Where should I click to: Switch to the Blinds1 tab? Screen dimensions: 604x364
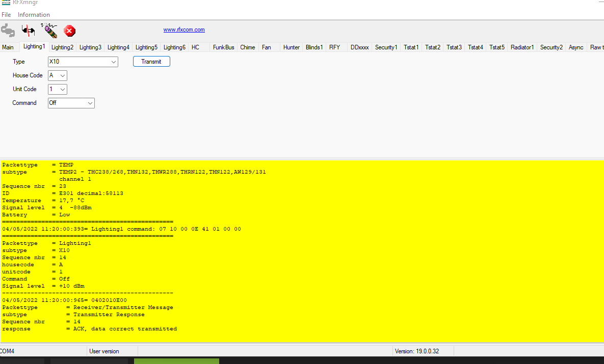[x=314, y=47]
